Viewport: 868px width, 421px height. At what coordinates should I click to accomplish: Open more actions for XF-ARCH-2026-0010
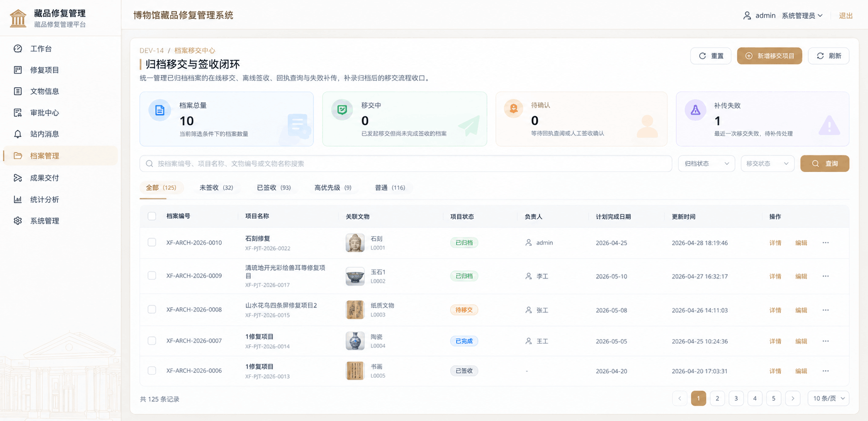pyautogui.click(x=826, y=243)
